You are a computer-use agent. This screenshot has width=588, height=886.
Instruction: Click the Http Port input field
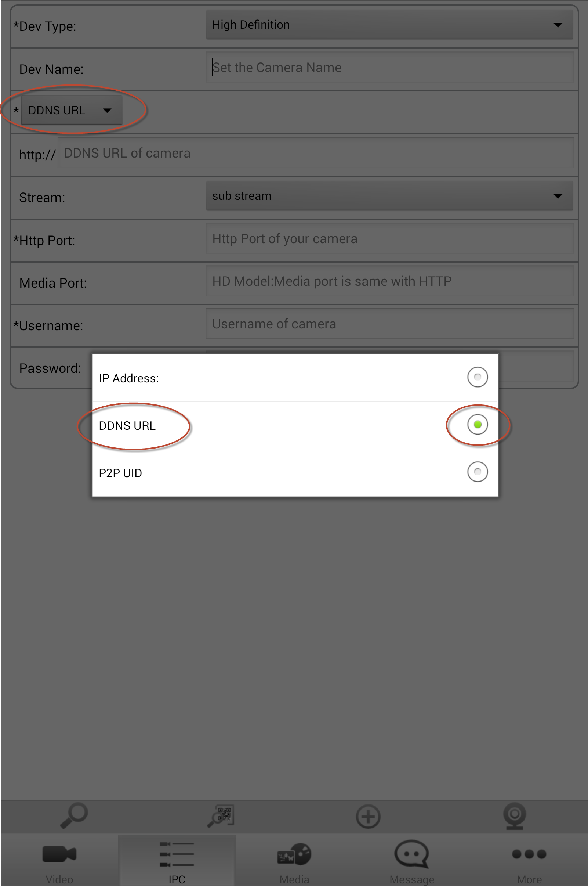[389, 239]
